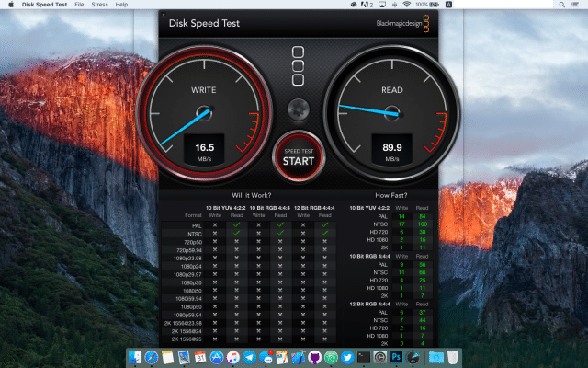Image resolution: width=588 pixels, height=368 pixels.
Task: Switch to Photoshop in the dock
Action: click(396, 357)
